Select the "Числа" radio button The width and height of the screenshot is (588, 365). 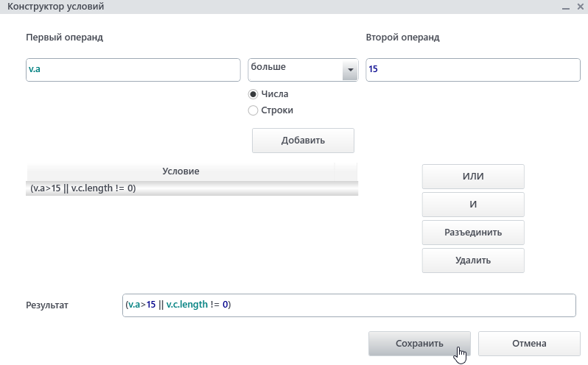pos(253,94)
